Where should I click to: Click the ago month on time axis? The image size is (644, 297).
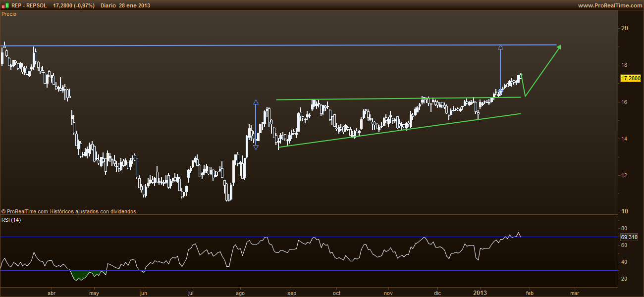pyautogui.click(x=240, y=293)
